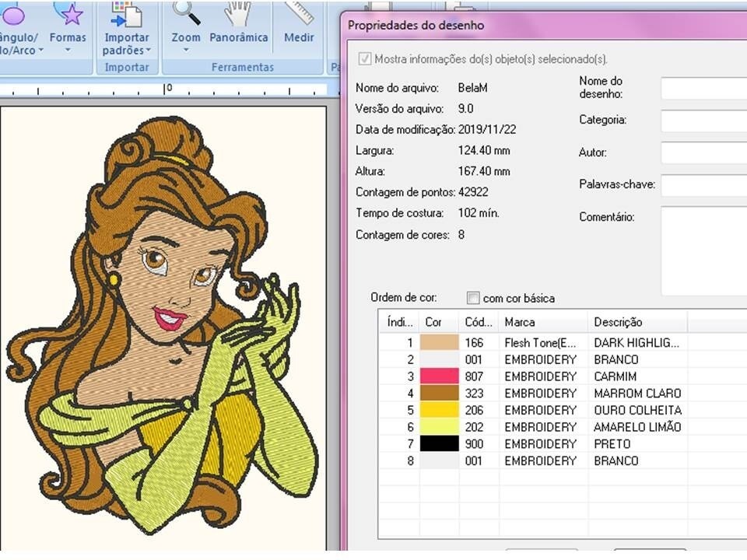The height and width of the screenshot is (560, 747).
Task: Click the Importar padrões icon
Action: (126, 14)
